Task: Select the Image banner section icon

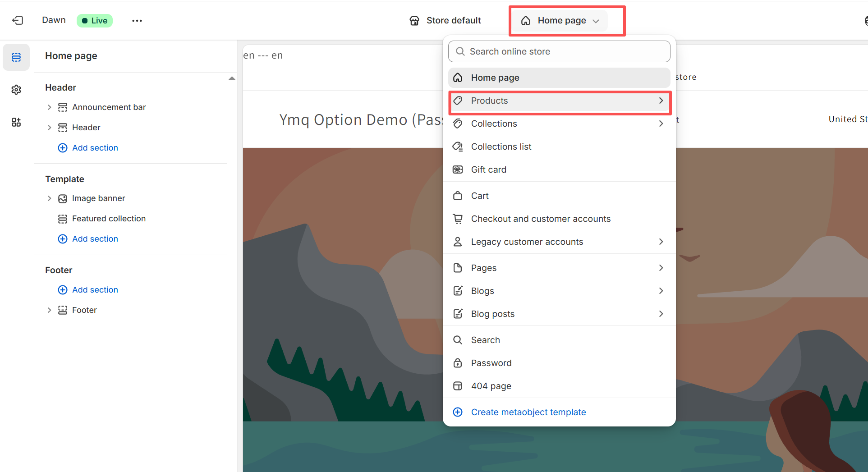Action: (x=63, y=198)
